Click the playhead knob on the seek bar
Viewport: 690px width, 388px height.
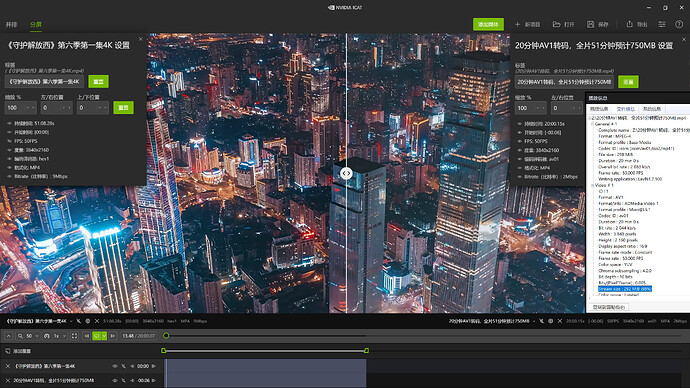tap(166, 336)
